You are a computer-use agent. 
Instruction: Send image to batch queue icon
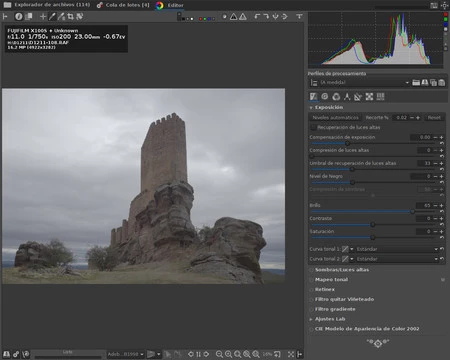[x=16, y=354]
